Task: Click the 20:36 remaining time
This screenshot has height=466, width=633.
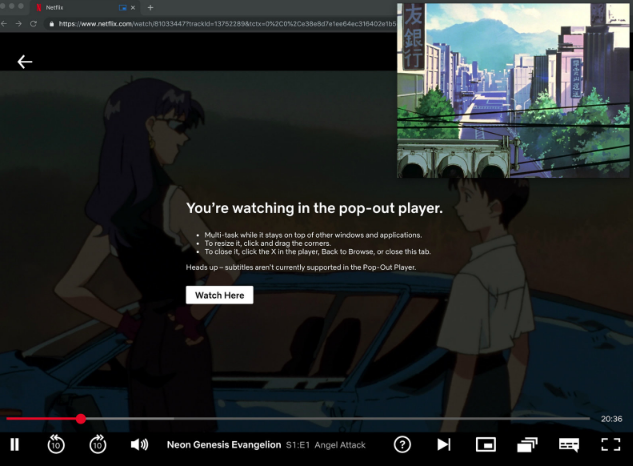Action: click(x=611, y=419)
